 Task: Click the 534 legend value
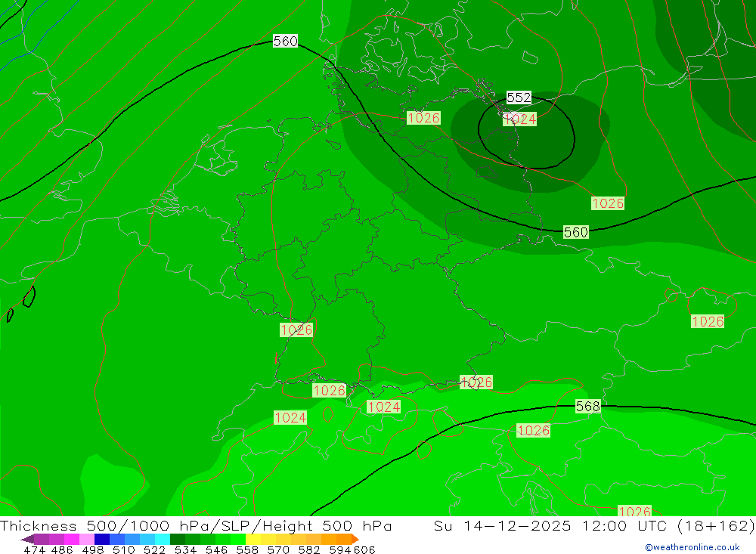point(186,550)
